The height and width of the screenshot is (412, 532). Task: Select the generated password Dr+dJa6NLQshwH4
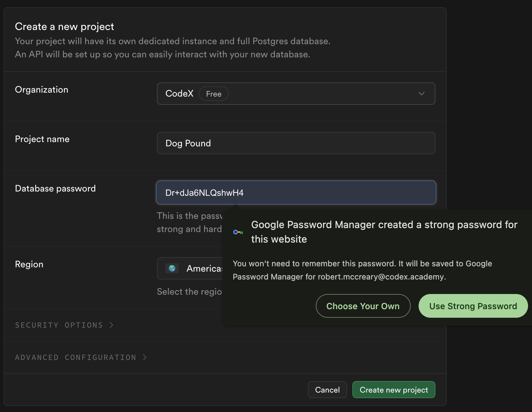coord(204,192)
